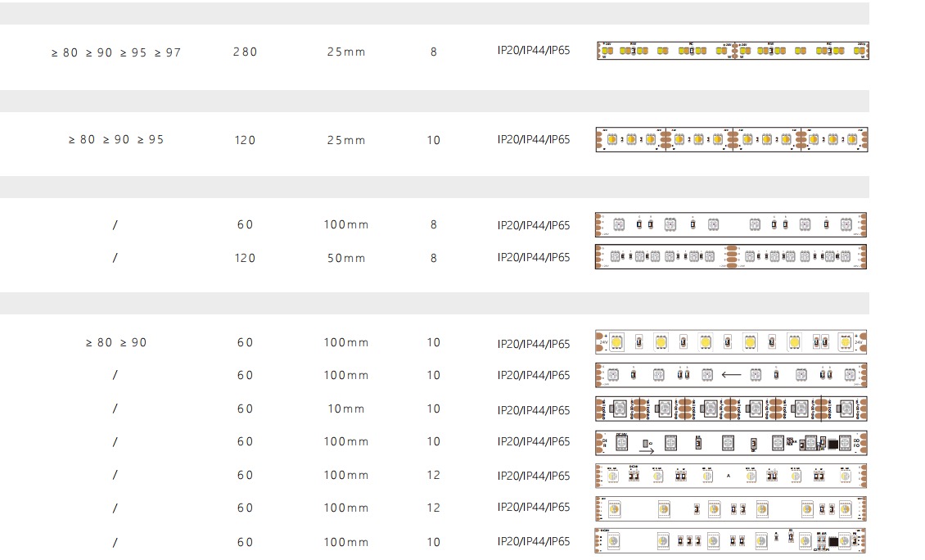Click the 25mm value in the 280 row
This screenshot has width=925, height=560.
(x=345, y=52)
